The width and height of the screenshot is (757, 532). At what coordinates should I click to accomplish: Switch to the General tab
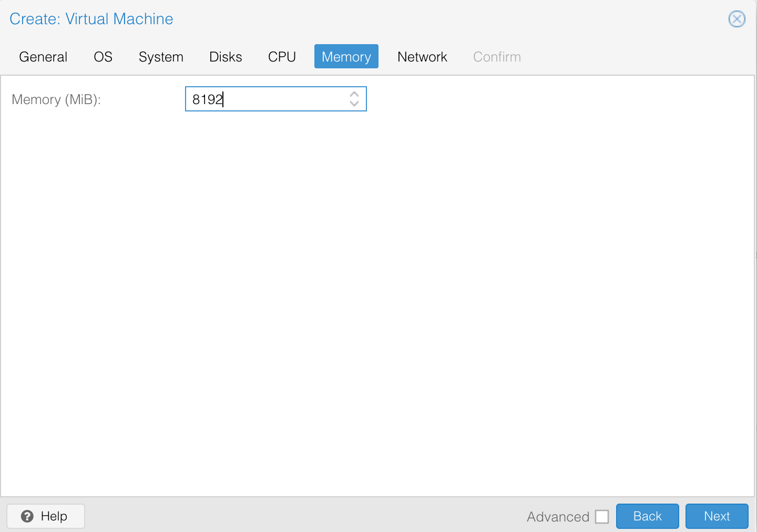(43, 56)
